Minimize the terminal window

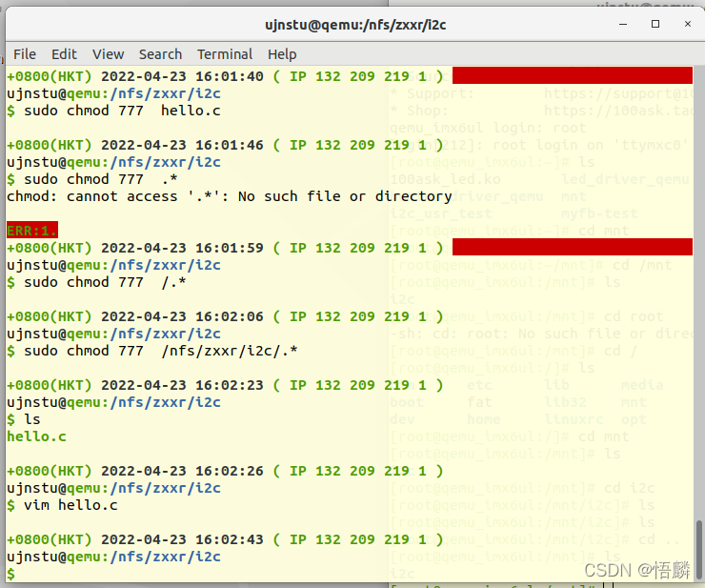(623, 24)
